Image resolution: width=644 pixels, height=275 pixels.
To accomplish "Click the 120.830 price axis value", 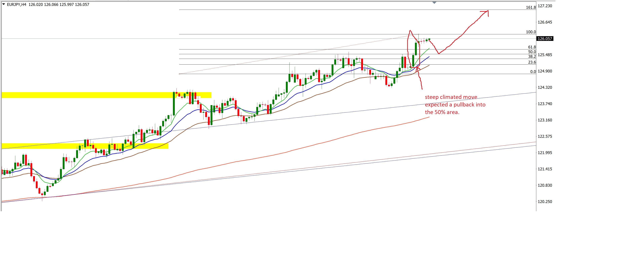I will click(545, 185).
